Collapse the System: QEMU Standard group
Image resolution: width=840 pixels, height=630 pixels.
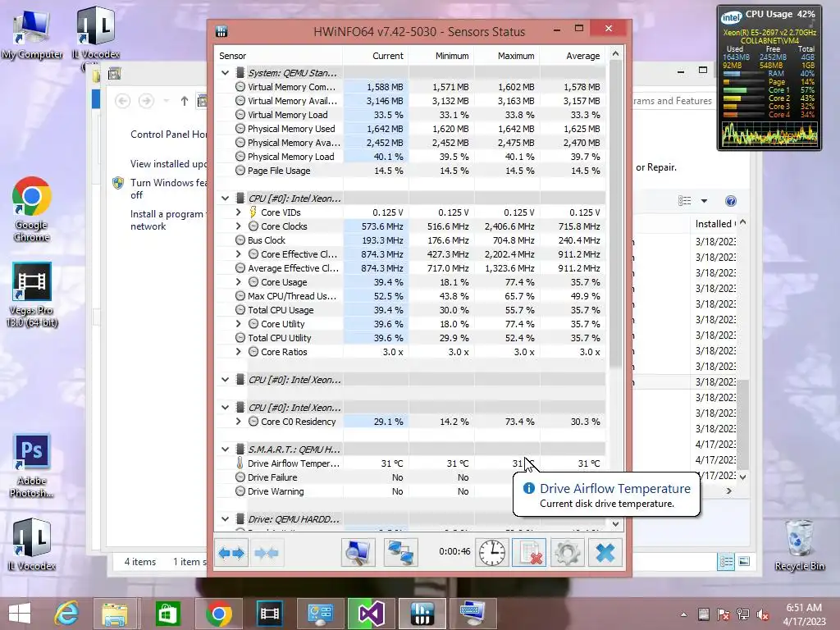[x=225, y=73]
